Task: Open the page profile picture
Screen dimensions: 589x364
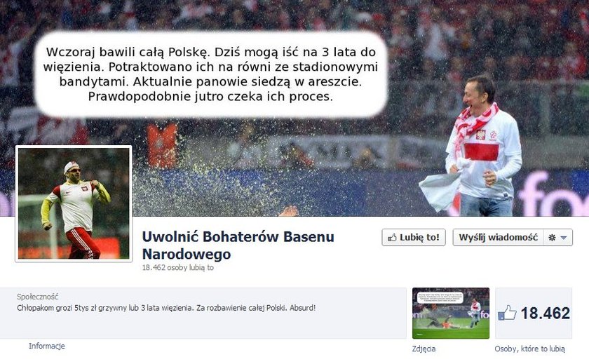Action: (x=74, y=203)
